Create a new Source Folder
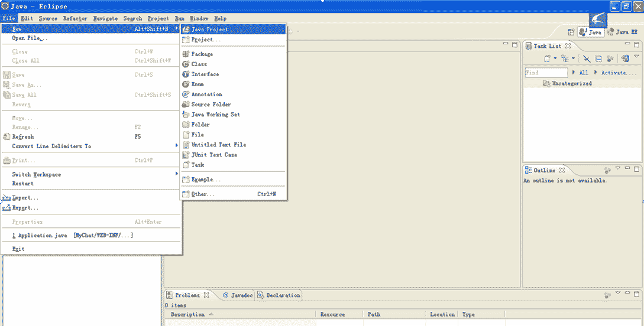Image resolution: width=644 pixels, height=326 pixels. pyautogui.click(x=233, y=105)
